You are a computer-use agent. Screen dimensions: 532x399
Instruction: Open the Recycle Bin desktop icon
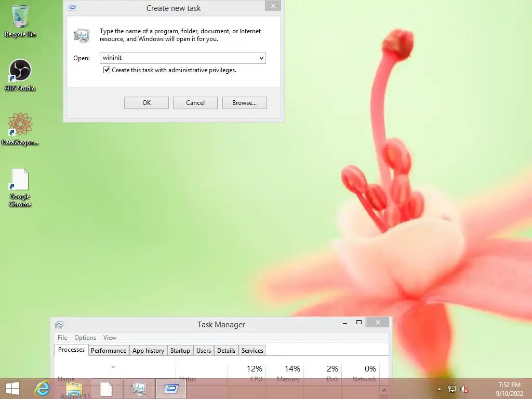pyautogui.click(x=20, y=20)
